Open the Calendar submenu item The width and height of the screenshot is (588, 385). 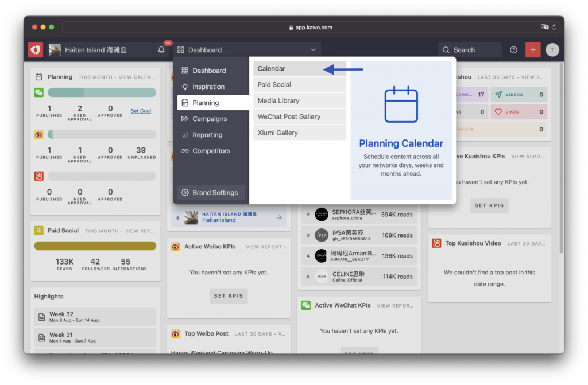click(300, 69)
